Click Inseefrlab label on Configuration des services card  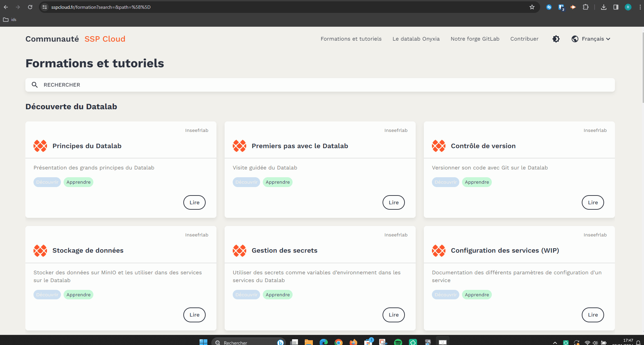coord(595,235)
